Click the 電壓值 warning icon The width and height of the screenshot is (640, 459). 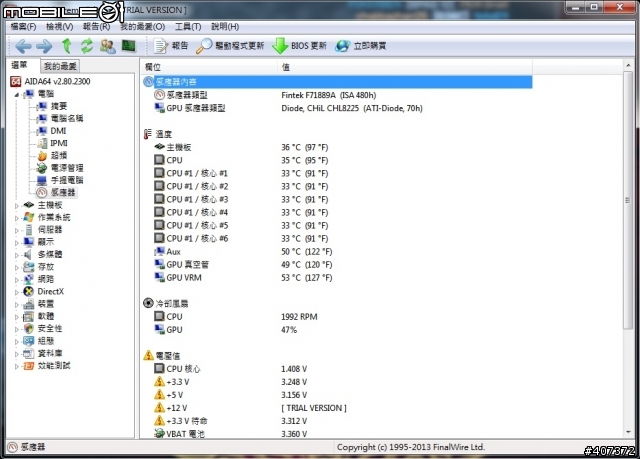[148, 355]
